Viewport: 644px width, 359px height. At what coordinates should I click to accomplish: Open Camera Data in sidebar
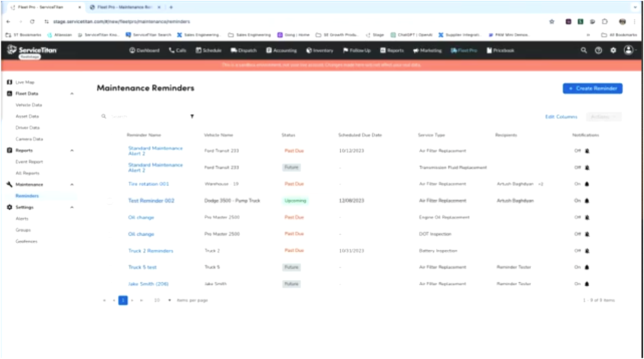[29, 139]
